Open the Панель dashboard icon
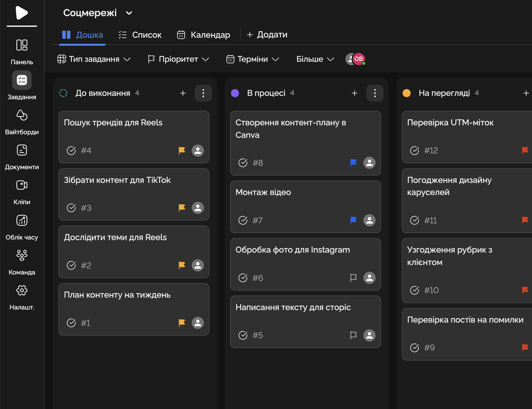The image size is (532, 409). click(x=22, y=45)
